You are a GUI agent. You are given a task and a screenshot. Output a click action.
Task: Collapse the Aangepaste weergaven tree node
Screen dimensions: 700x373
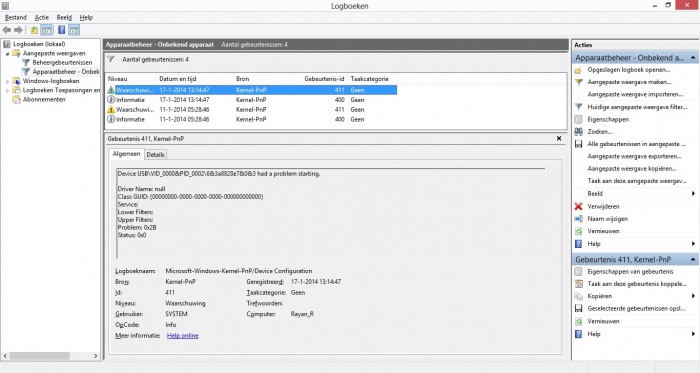point(7,54)
